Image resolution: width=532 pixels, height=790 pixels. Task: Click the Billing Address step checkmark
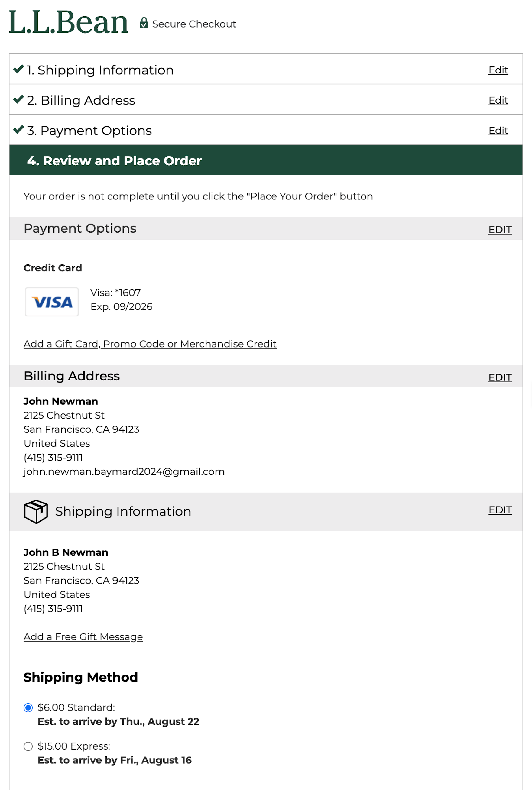(18, 99)
